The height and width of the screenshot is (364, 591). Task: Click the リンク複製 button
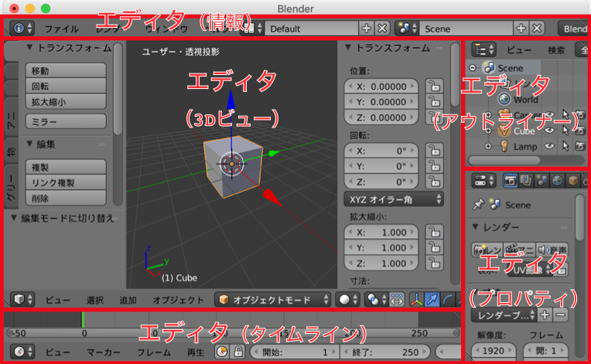point(66,182)
